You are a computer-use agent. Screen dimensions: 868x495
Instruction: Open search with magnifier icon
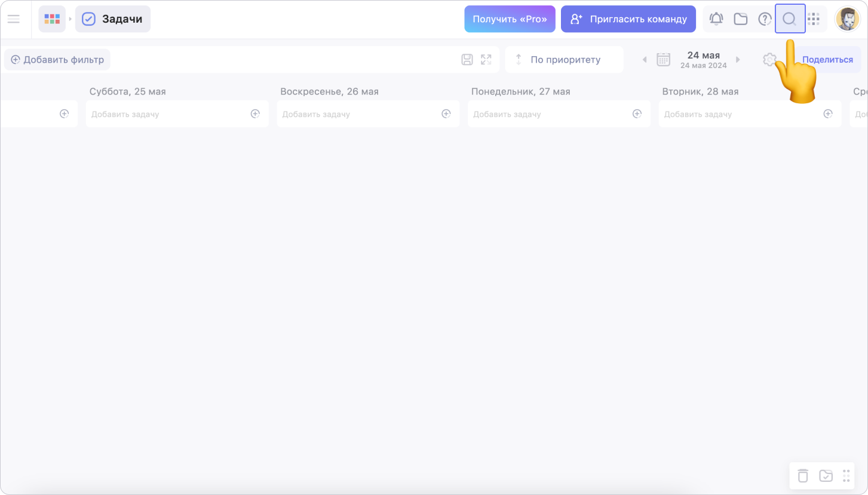(x=789, y=19)
